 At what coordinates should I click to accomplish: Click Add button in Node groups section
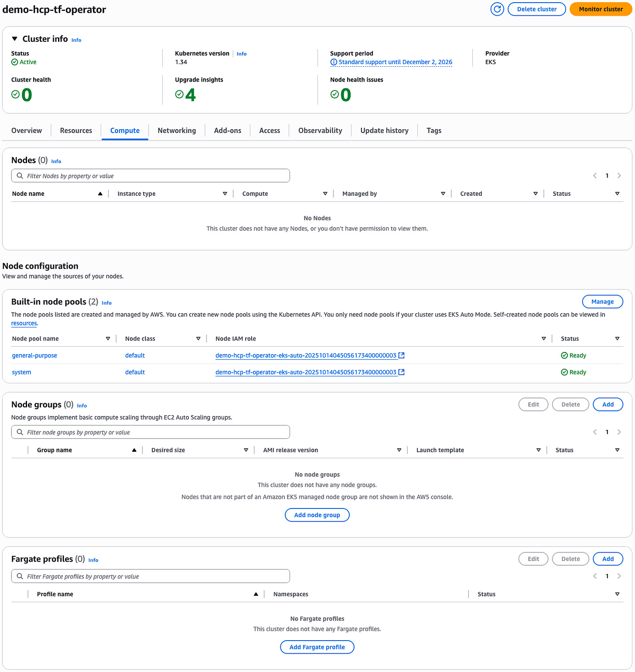pos(608,405)
